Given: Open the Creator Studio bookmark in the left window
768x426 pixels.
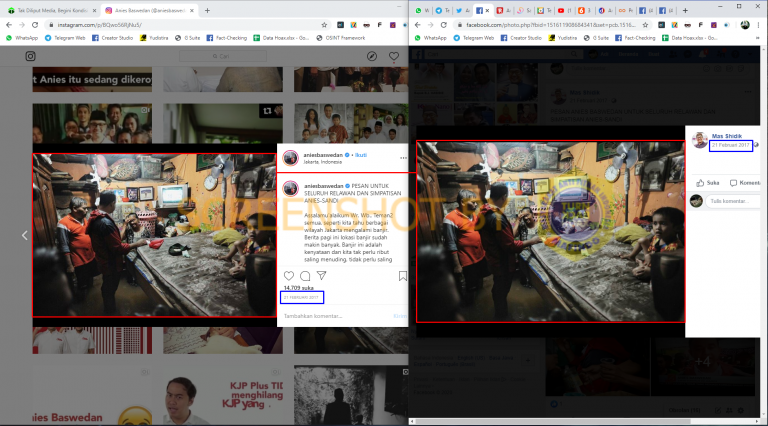Looking at the screenshot, I should pyautogui.click(x=113, y=38).
